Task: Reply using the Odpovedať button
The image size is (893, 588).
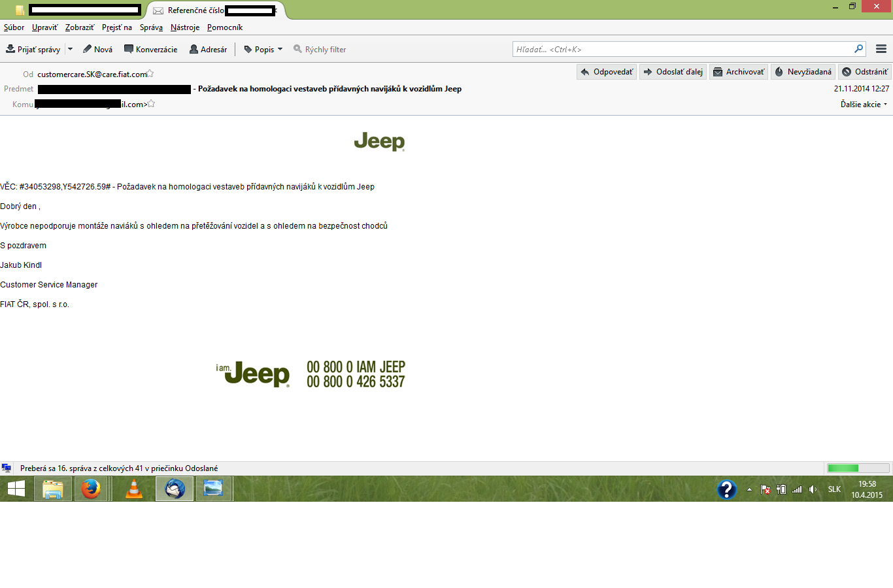Action: pos(607,72)
